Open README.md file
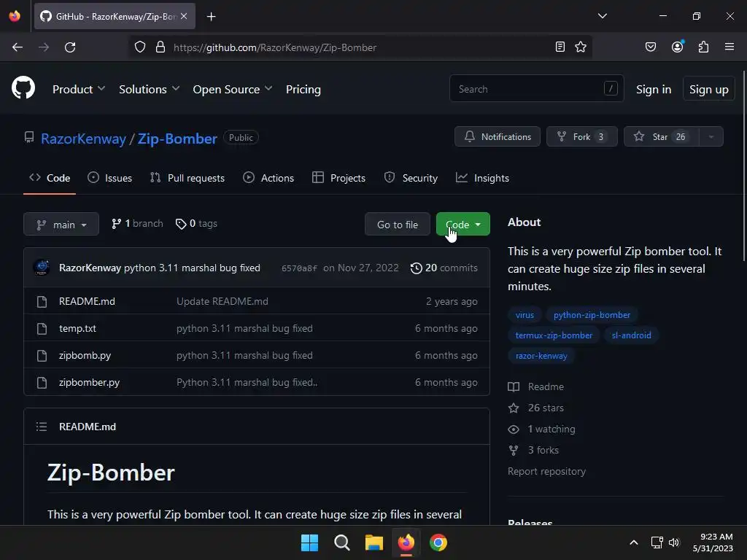 87,301
